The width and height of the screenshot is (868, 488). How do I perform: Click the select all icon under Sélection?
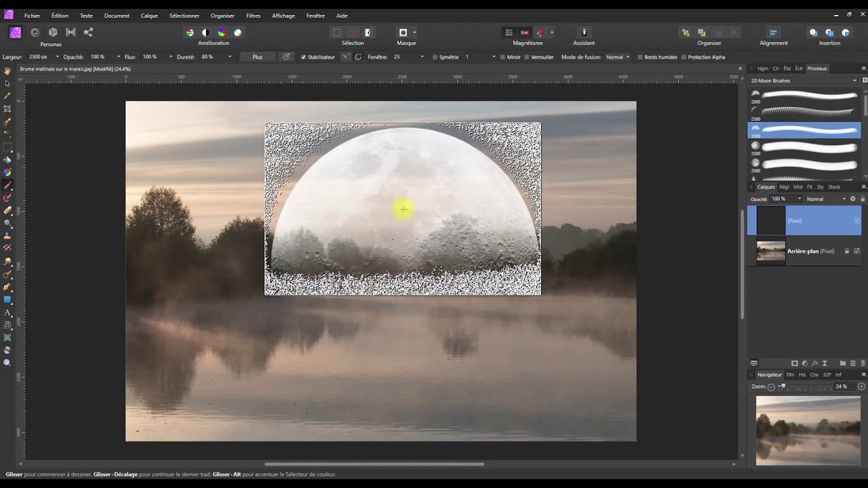[337, 33]
